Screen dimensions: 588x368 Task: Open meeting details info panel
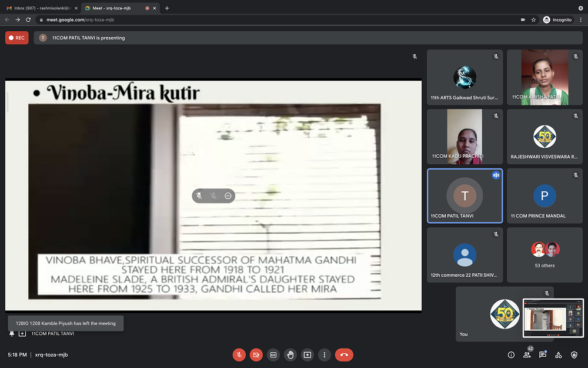pos(511,355)
